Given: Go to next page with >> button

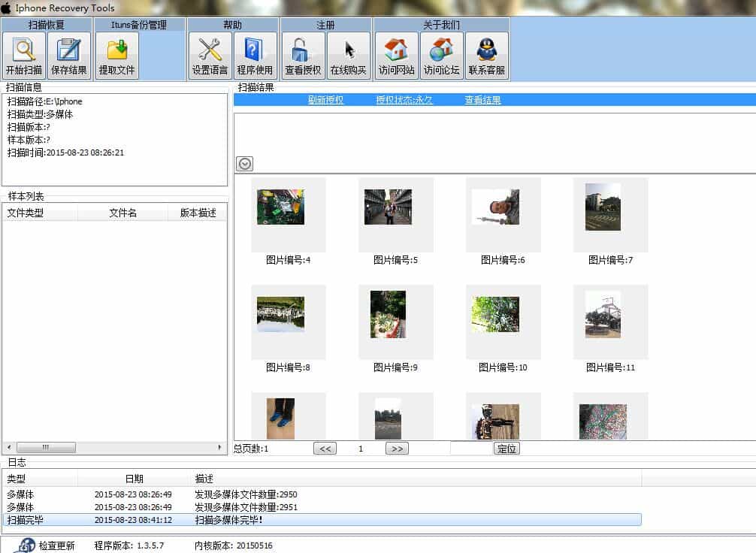Looking at the screenshot, I should (397, 449).
